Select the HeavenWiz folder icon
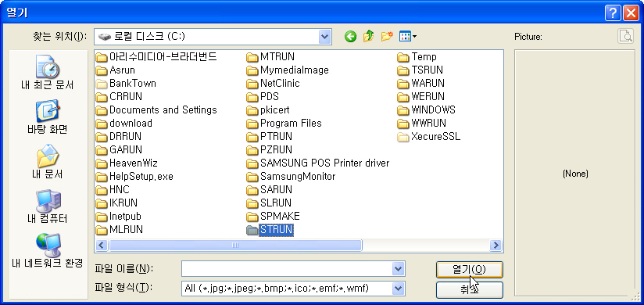The image size is (644, 305). (x=101, y=163)
